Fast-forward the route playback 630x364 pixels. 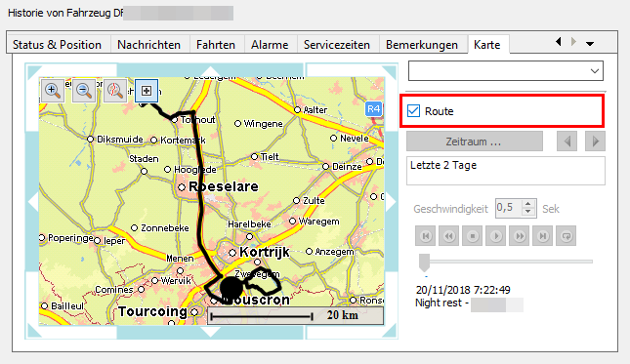coord(519,236)
